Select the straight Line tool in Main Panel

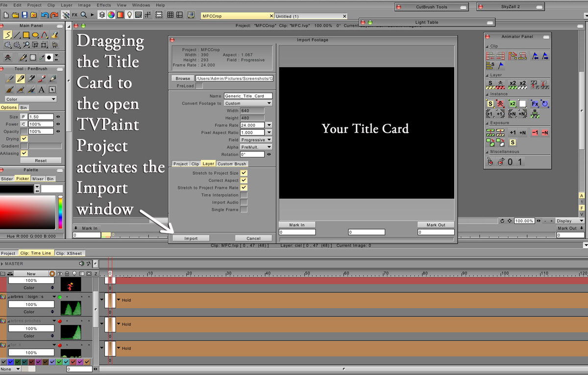click(17, 35)
